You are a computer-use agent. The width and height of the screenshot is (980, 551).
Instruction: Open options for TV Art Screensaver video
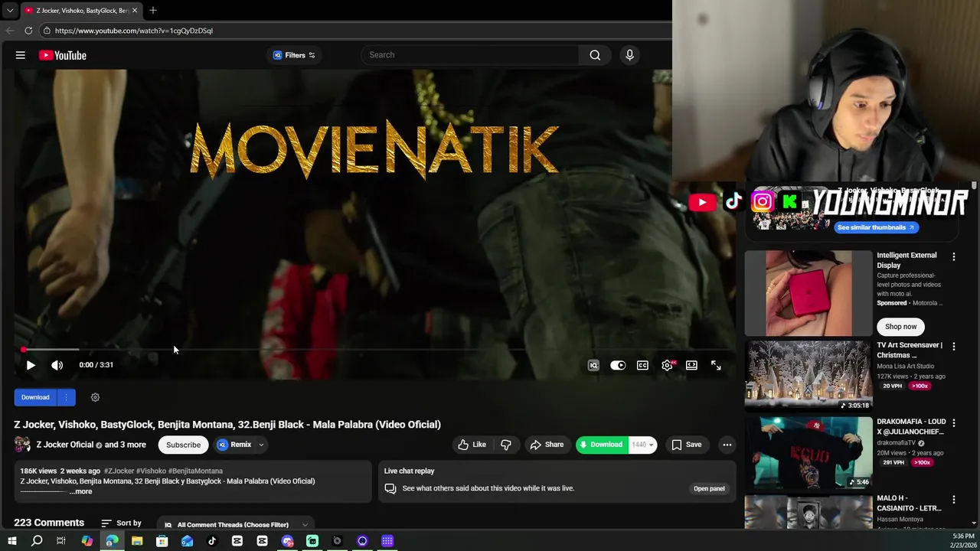click(x=953, y=347)
